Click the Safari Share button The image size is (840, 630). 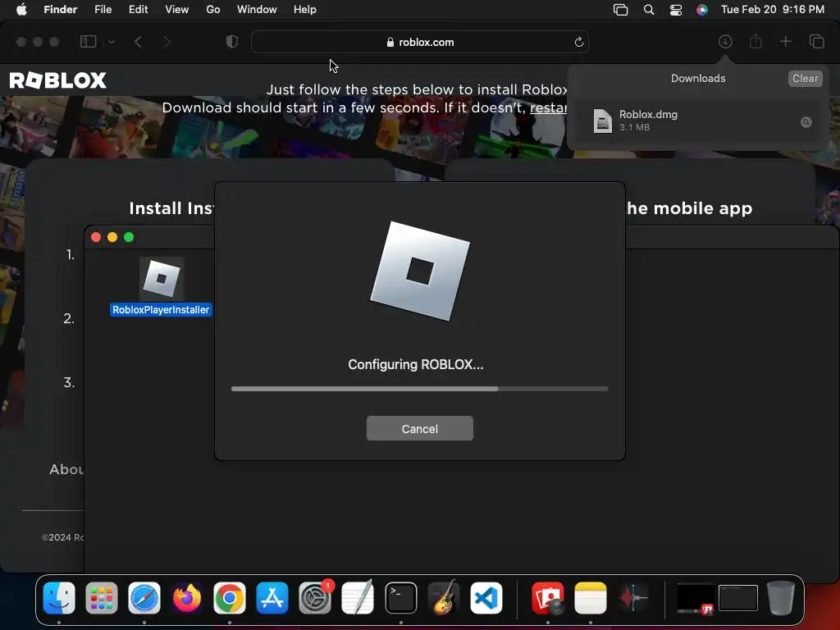(x=756, y=42)
